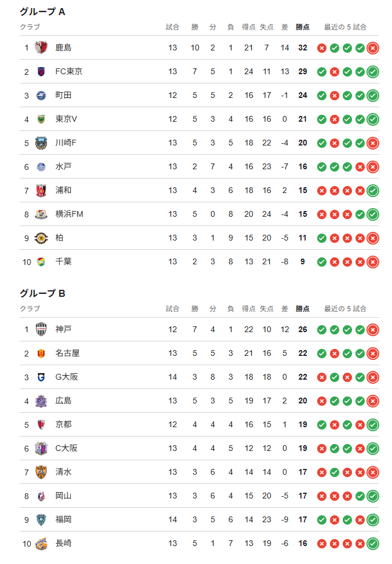Click the FC東京 club crest

coord(41,71)
